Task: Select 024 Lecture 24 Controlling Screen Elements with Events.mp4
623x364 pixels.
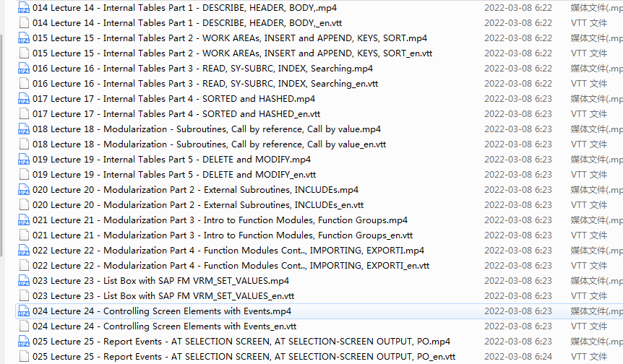Action: point(162,311)
